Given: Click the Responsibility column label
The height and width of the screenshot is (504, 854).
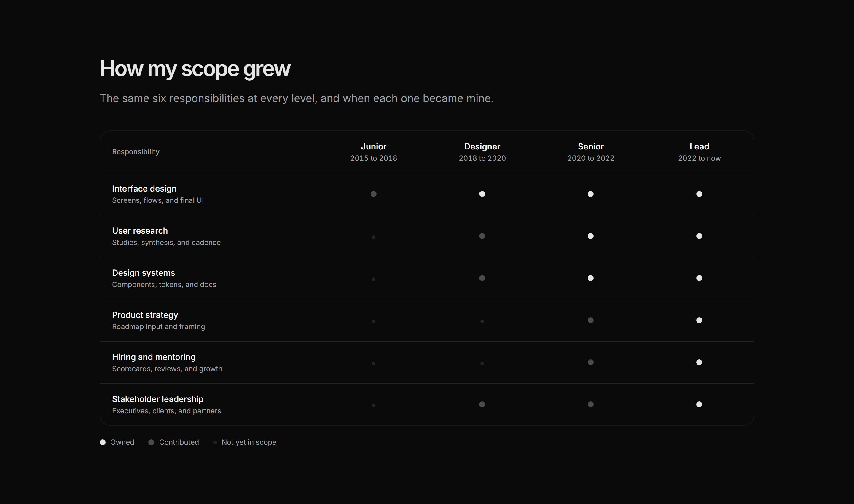Looking at the screenshot, I should (136, 152).
